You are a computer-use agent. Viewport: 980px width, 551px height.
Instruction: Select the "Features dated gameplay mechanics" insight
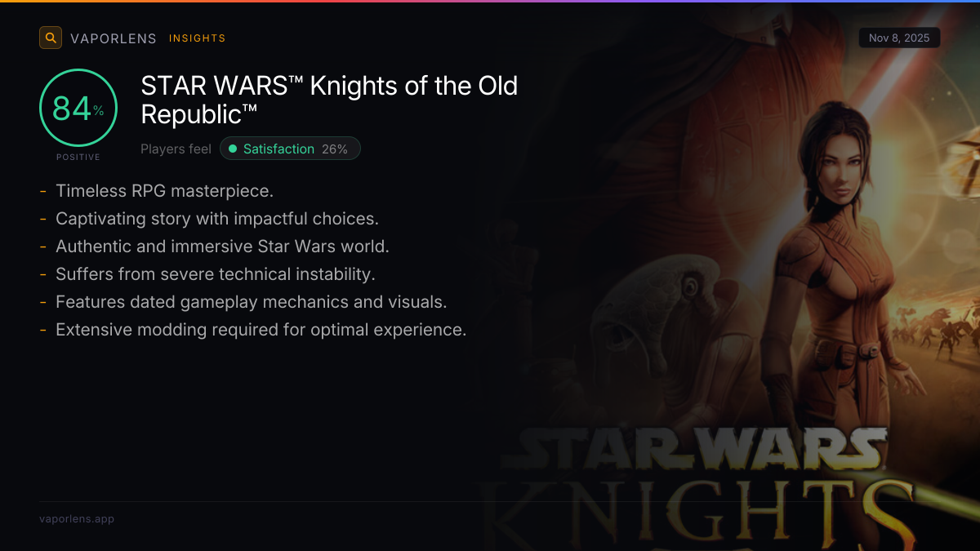[x=251, y=302]
